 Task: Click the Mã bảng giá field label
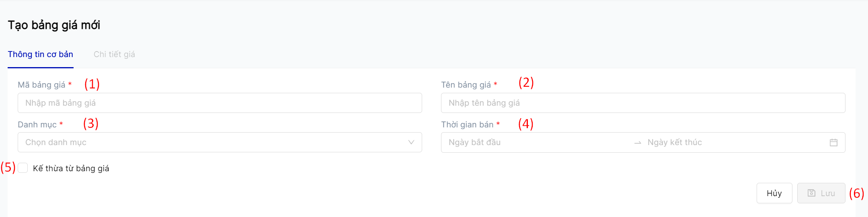click(41, 85)
